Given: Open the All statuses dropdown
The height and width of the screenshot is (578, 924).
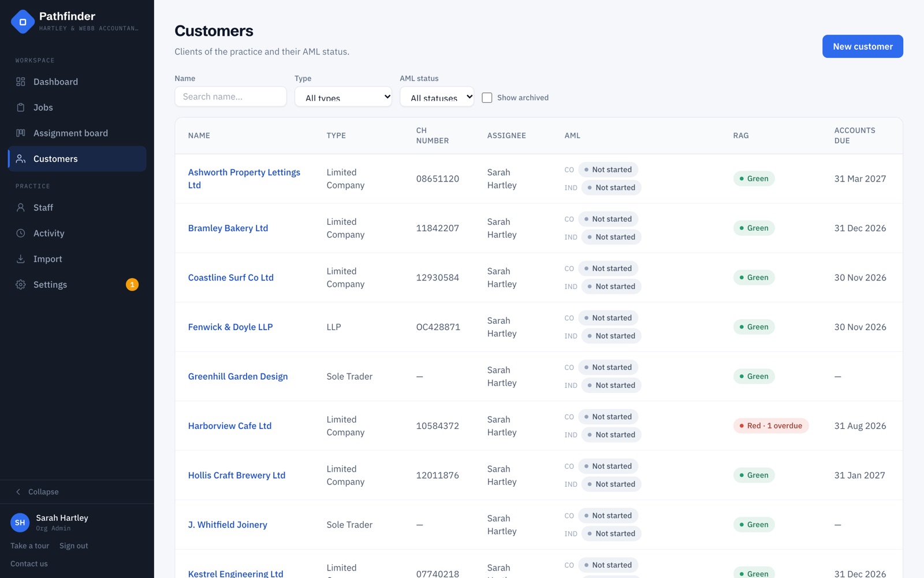Looking at the screenshot, I should coord(437,97).
